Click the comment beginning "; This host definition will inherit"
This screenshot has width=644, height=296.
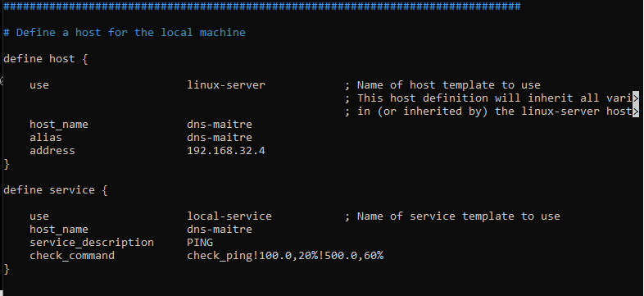(x=492, y=98)
